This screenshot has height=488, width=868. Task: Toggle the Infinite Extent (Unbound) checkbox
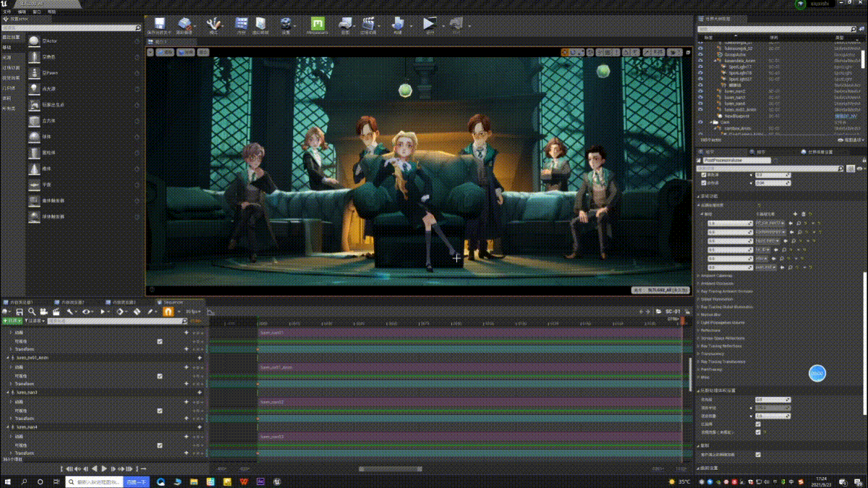[758, 432]
